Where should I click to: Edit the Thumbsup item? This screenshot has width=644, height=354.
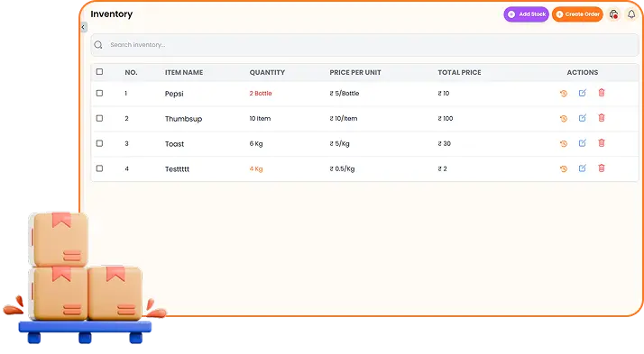[583, 118]
